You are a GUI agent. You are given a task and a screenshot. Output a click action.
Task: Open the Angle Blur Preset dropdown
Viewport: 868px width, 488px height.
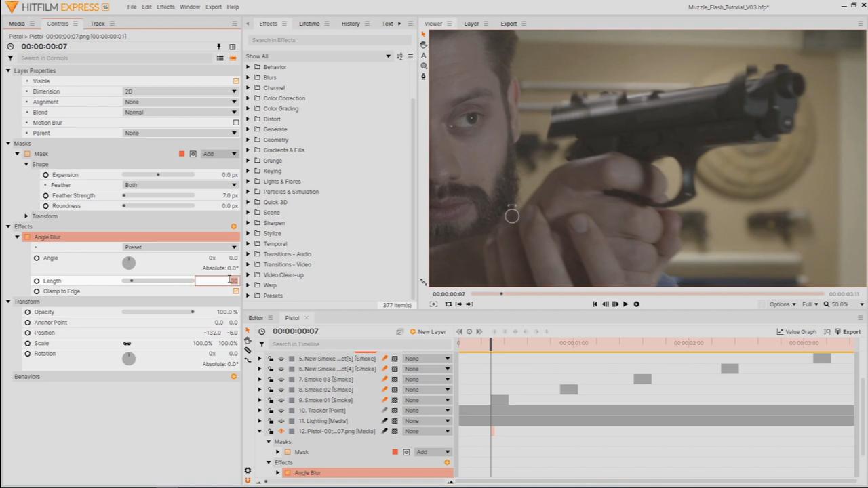click(180, 247)
